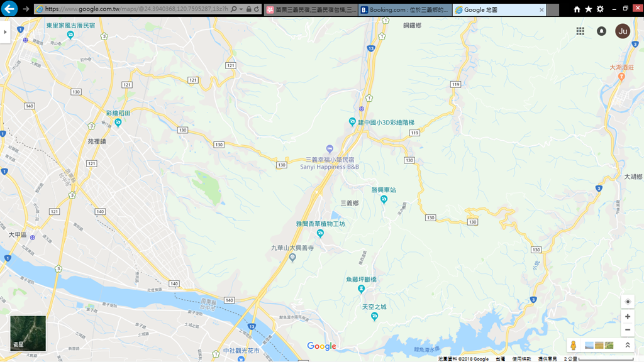Click the security lock icon in address bar
Image resolution: width=644 pixels, height=362 pixels.
[248, 9]
